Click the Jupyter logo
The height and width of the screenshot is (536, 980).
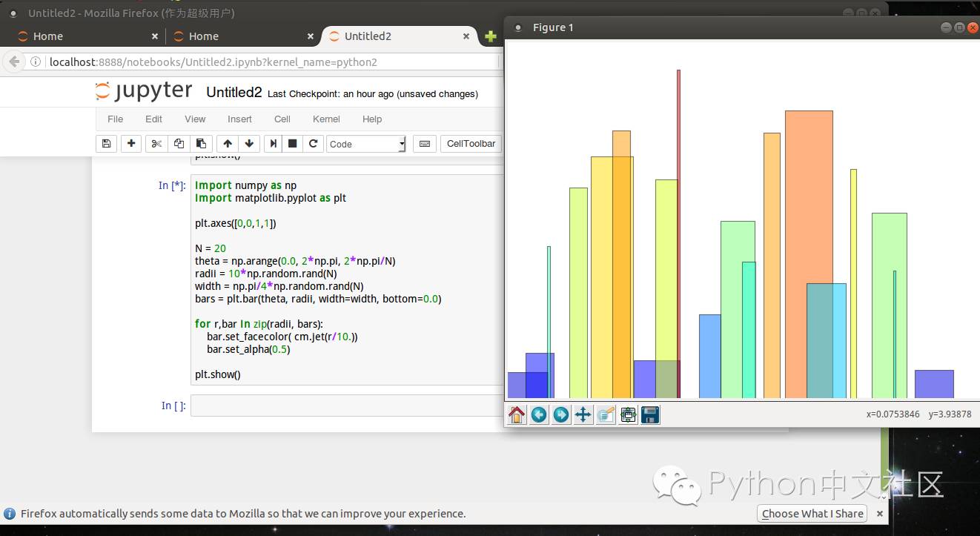coord(144,91)
